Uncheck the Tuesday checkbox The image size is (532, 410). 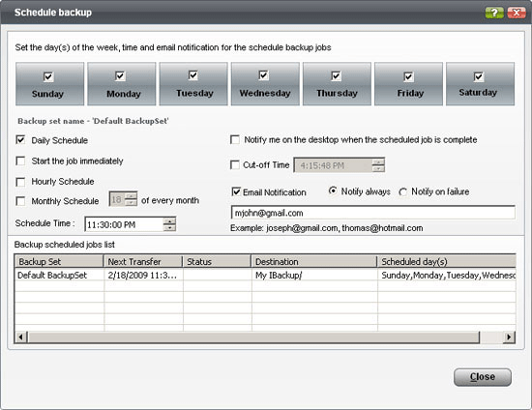[193, 75]
